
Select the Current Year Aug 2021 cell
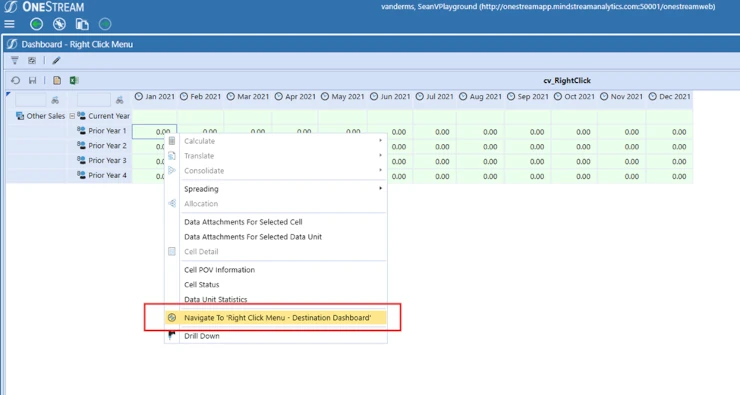480,117
